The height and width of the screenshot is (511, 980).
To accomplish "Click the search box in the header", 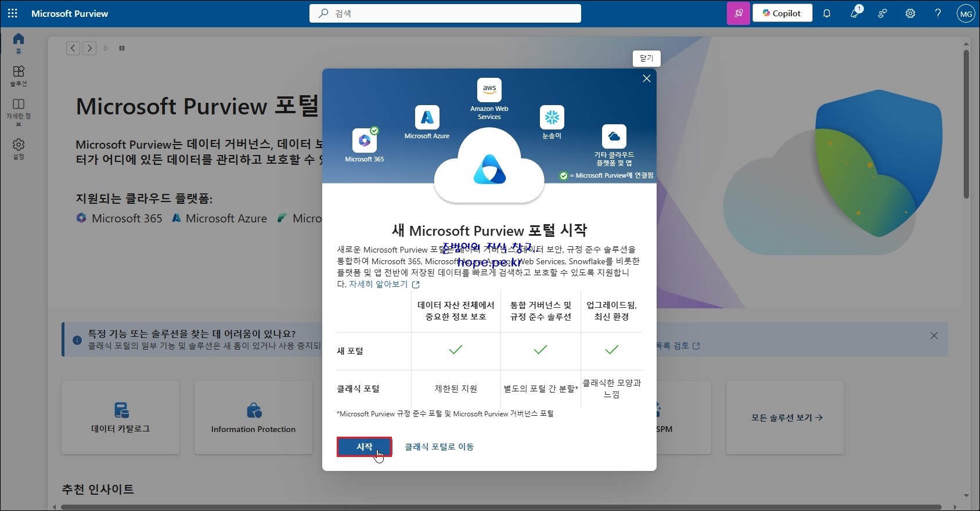I will click(x=445, y=13).
